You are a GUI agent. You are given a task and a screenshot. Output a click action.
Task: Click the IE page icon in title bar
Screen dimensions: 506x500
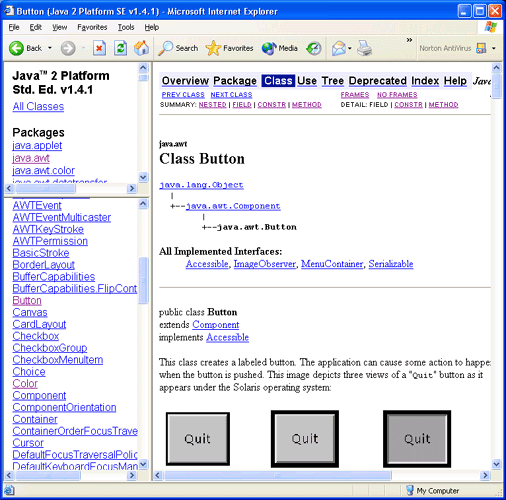point(9,11)
